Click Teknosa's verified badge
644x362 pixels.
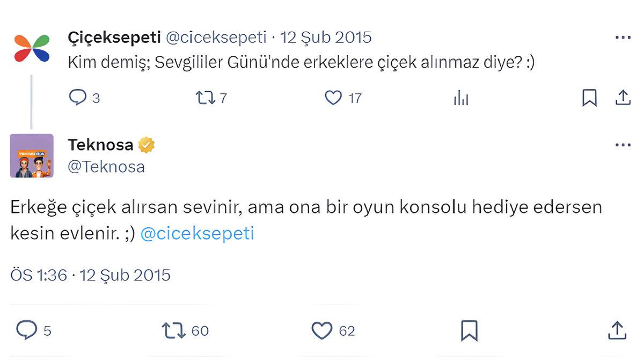tap(146, 144)
